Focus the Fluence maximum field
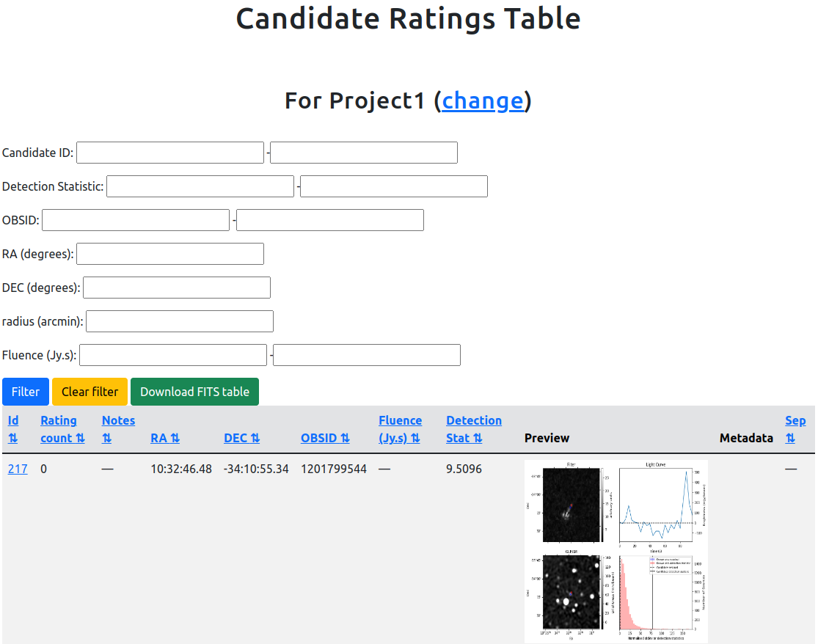818x644 pixels. [367, 355]
